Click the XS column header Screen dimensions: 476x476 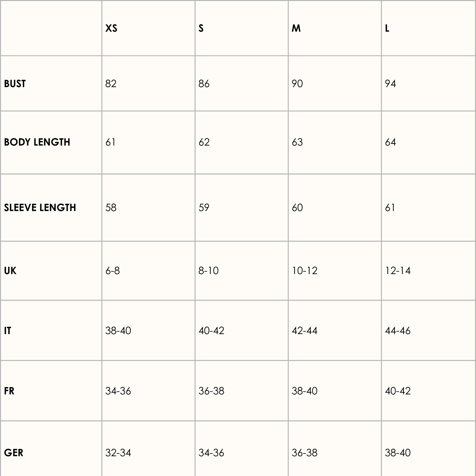click(x=111, y=28)
